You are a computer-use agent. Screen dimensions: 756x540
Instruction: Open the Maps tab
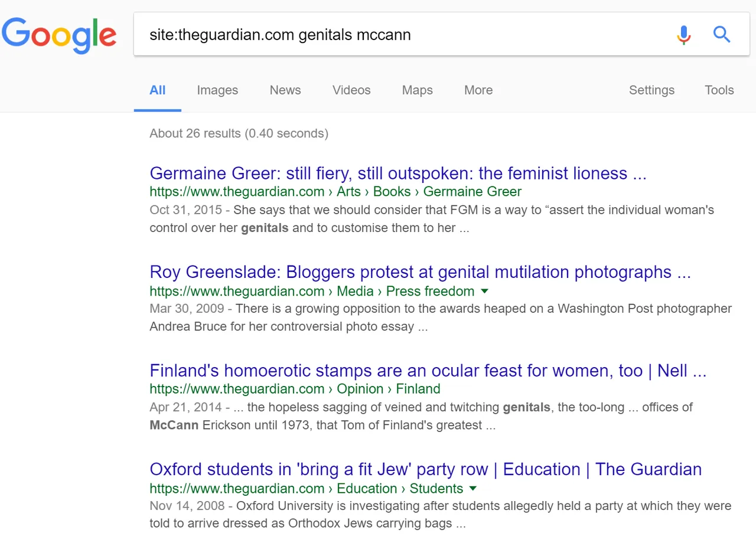pos(418,90)
